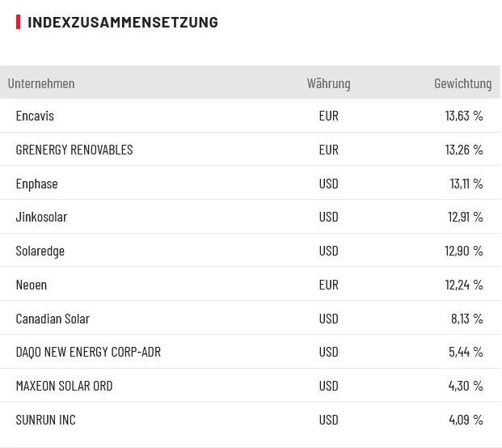Open GRENERGY RENOVABLES entry

click(74, 150)
